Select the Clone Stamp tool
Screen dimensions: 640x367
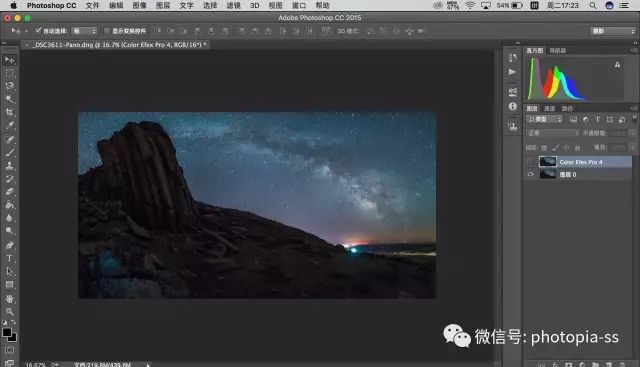coord(9,165)
